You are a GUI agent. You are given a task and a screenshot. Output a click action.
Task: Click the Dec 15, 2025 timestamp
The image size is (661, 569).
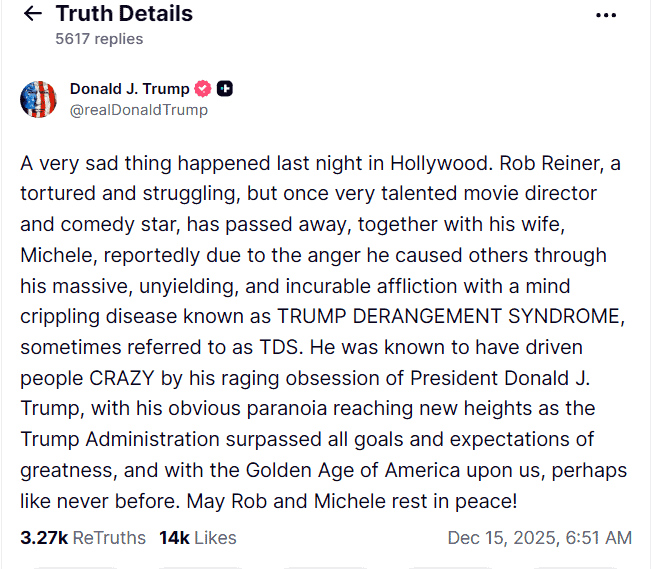point(539,538)
